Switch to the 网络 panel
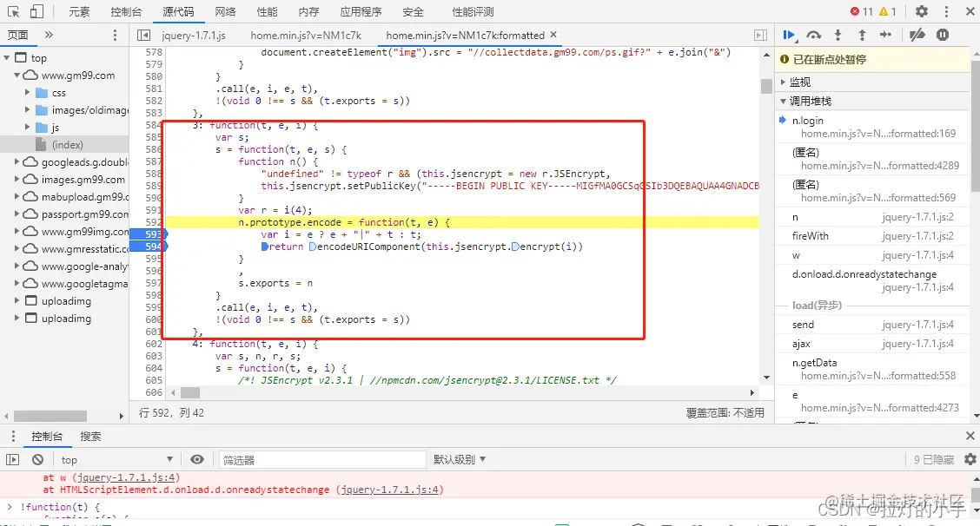This screenshot has height=526, width=980. (x=218, y=11)
